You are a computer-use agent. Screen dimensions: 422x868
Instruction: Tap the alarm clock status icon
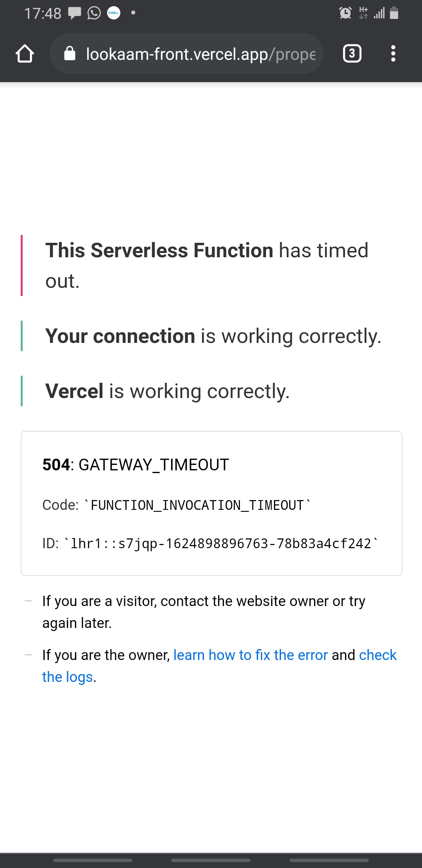tap(345, 13)
